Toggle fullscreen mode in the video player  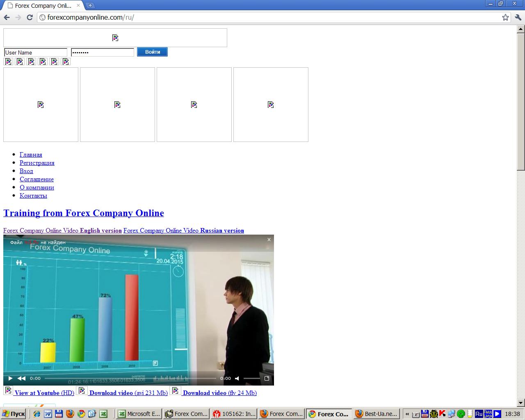pos(267,378)
